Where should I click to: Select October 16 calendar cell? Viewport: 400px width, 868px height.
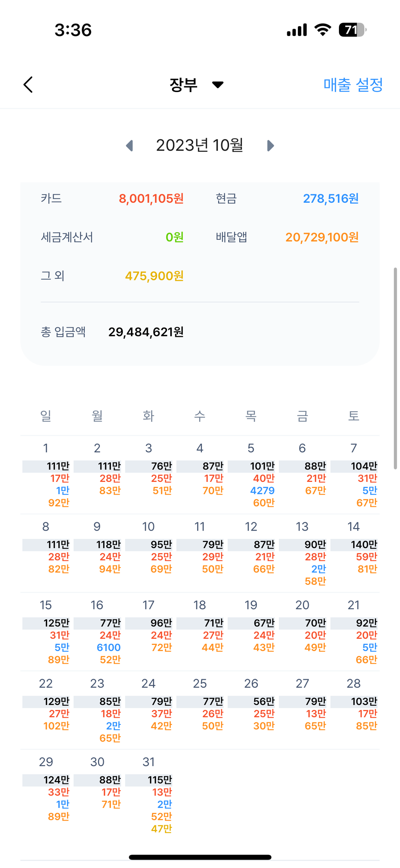click(97, 631)
